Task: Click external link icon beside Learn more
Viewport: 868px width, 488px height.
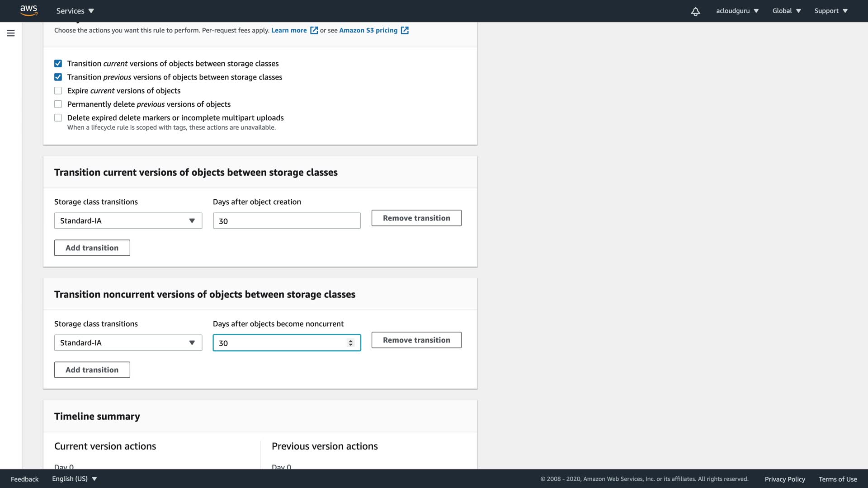Action: tap(314, 30)
